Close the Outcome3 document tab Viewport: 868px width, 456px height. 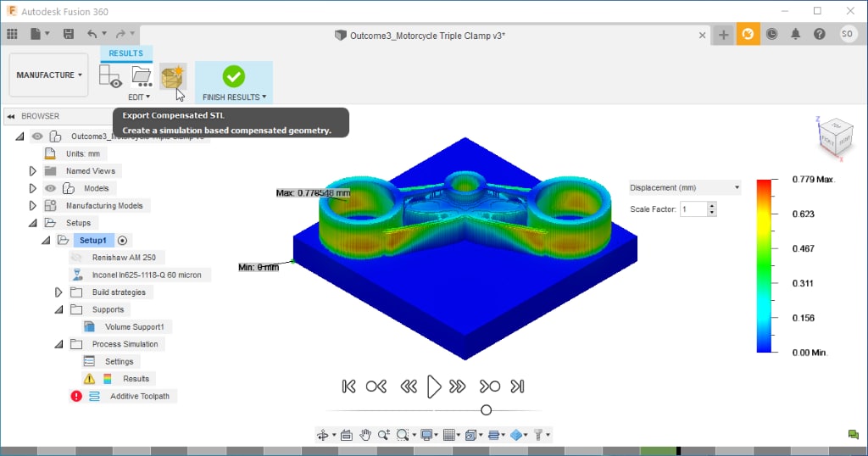click(x=702, y=36)
